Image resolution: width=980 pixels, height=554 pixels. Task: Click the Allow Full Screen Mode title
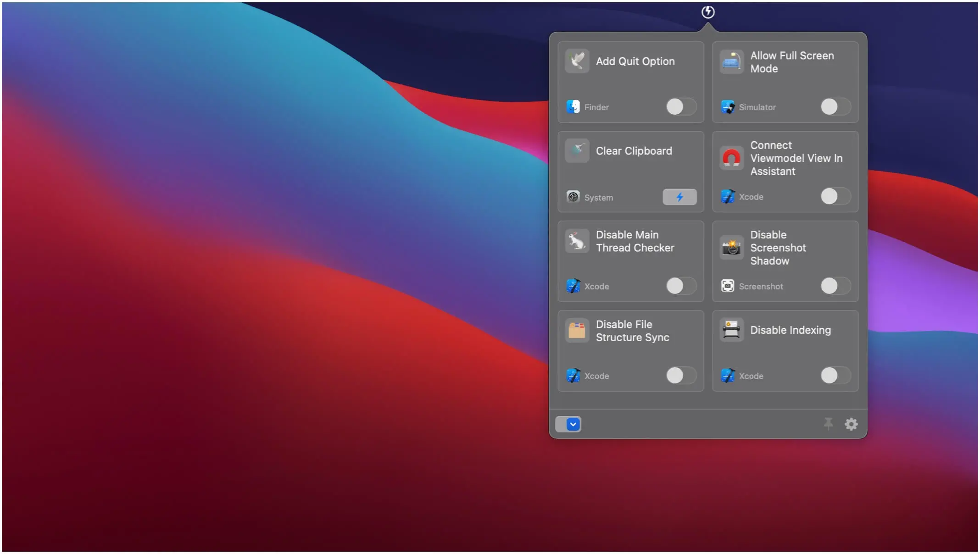point(792,62)
